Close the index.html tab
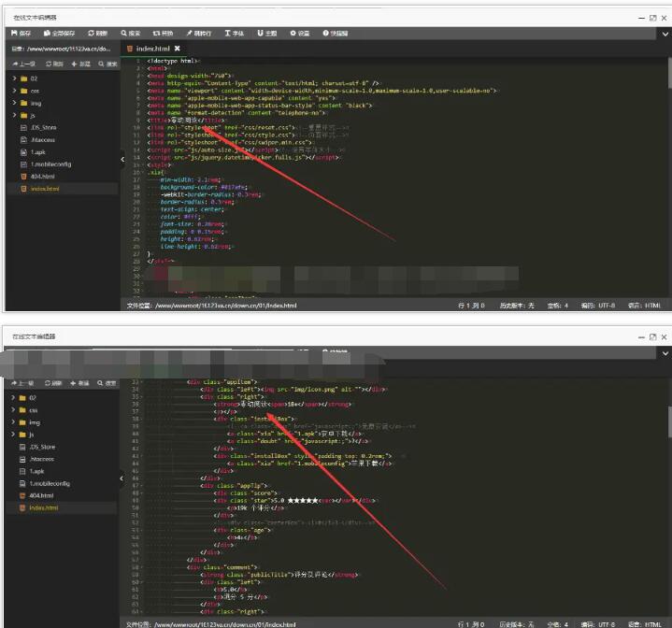This screenshot has height=628, width=672. click(177, 48)
